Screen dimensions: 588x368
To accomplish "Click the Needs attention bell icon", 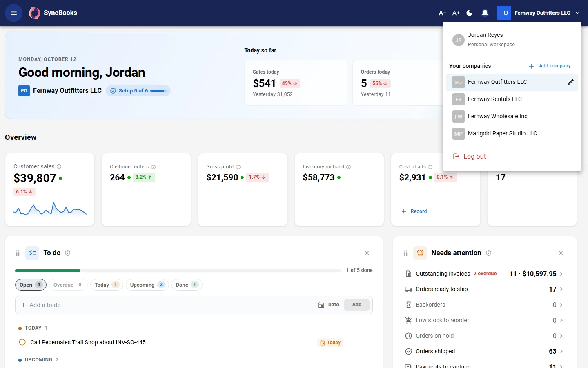I will pos(420,253).
